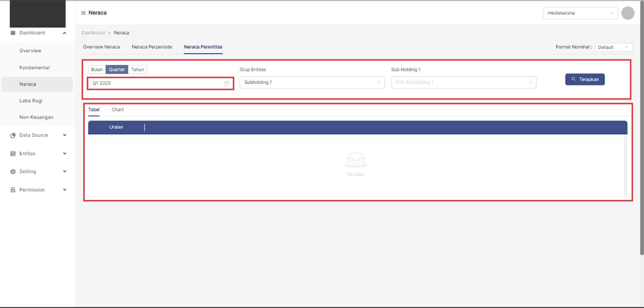644x308 pixels.
Task: Click the Dashboard grid icon in sidebar
Action: 13,33
